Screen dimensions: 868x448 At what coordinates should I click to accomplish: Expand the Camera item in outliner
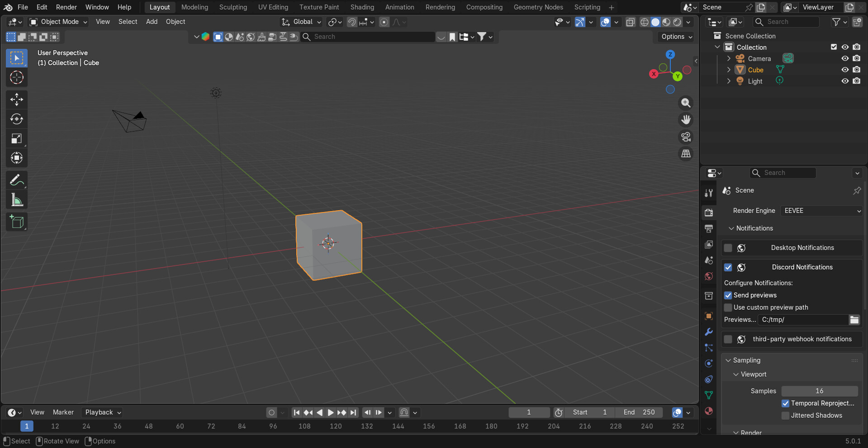729,59
